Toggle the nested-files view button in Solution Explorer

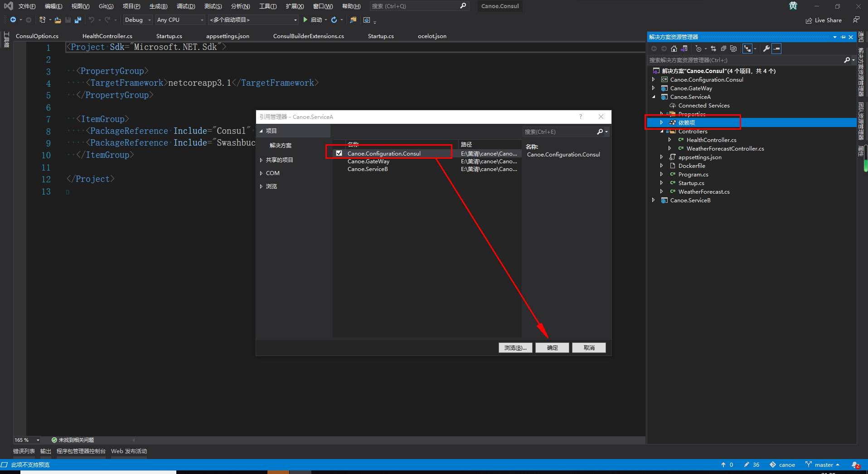(x=747, y=49)
